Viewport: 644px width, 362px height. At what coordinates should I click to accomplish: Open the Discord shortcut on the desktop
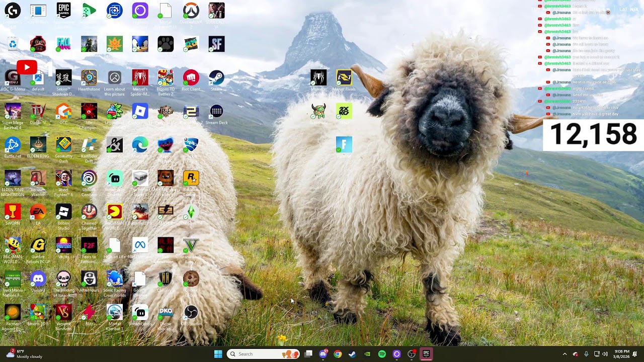[x=38, y=282]
